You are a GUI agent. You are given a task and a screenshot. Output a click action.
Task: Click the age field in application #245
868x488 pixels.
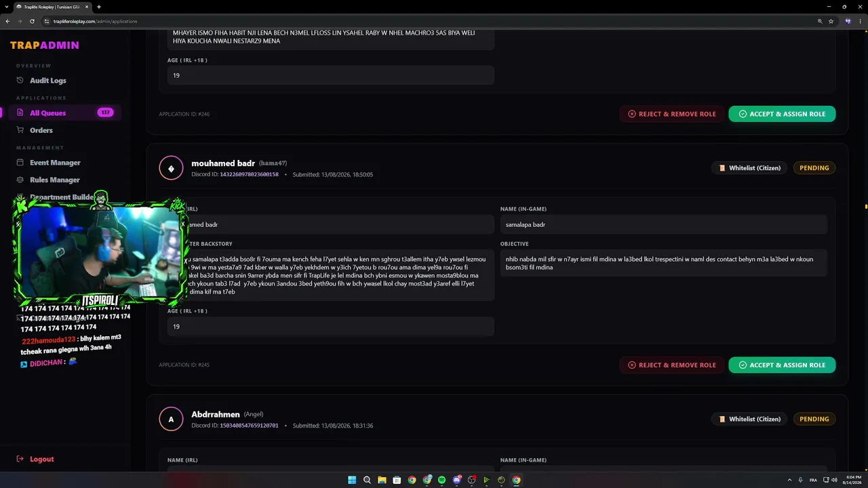coord(331,327)
